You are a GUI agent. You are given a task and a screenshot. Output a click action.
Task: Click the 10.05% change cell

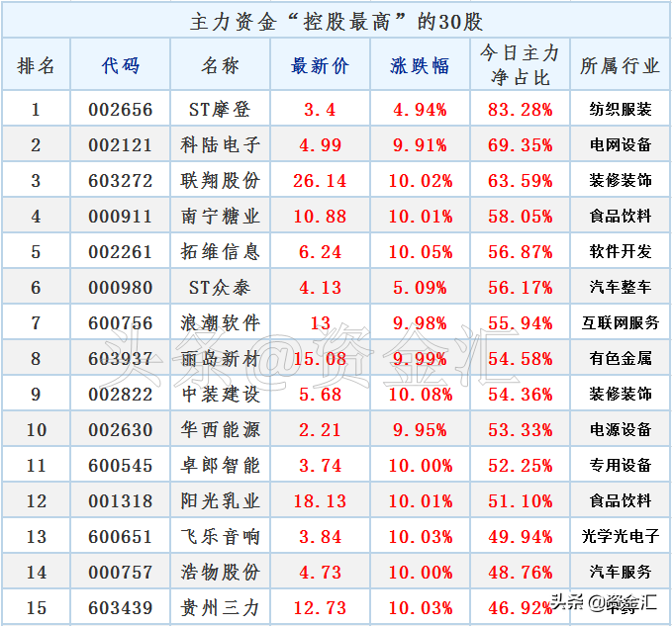(421, 252)
